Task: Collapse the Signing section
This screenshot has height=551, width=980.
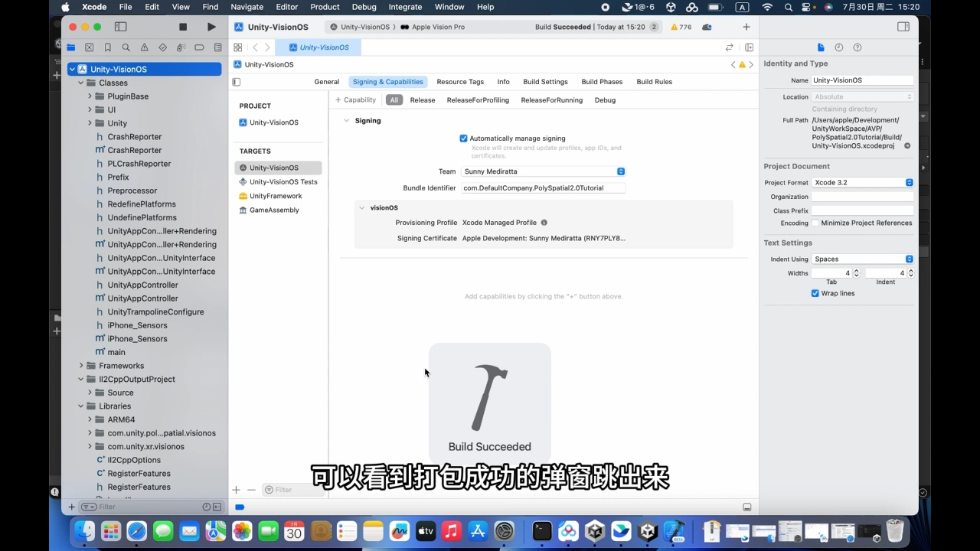Action: pos(347,121)
